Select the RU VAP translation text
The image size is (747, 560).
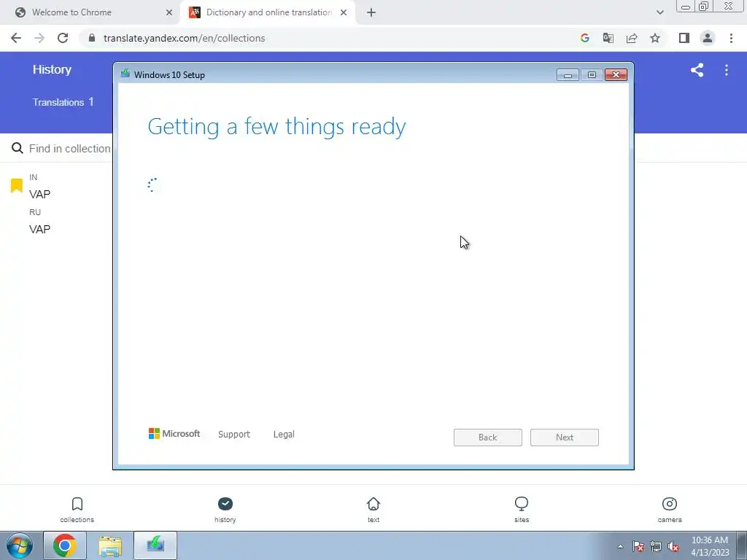coord(39,230)
